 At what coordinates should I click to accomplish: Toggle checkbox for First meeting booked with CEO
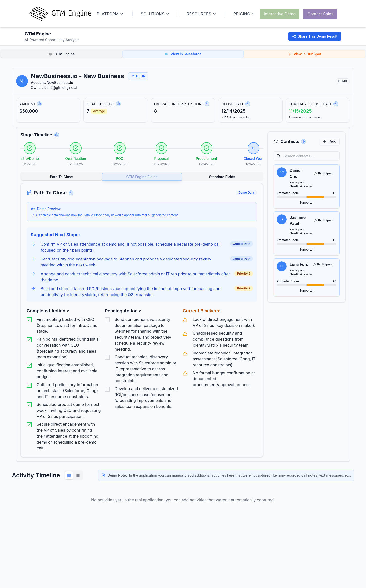click(29, 320)
